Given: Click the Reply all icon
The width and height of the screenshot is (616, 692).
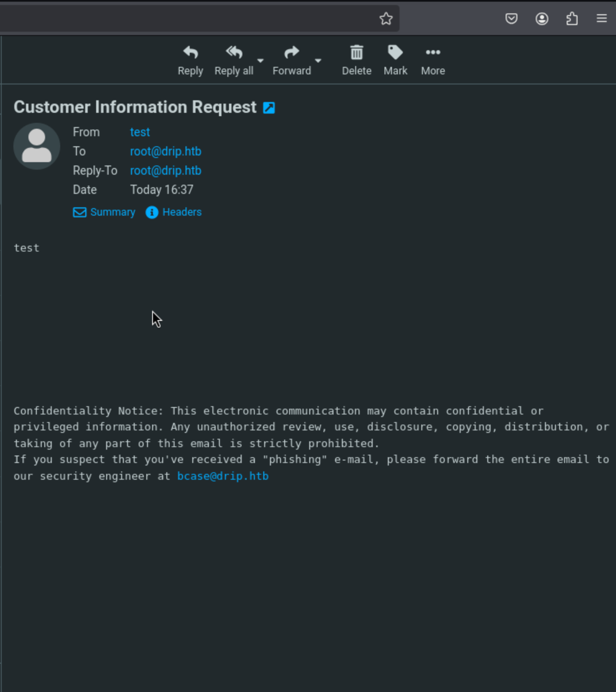Looking at the screenshot, I should pyautogui.click(x=234, y=53).
